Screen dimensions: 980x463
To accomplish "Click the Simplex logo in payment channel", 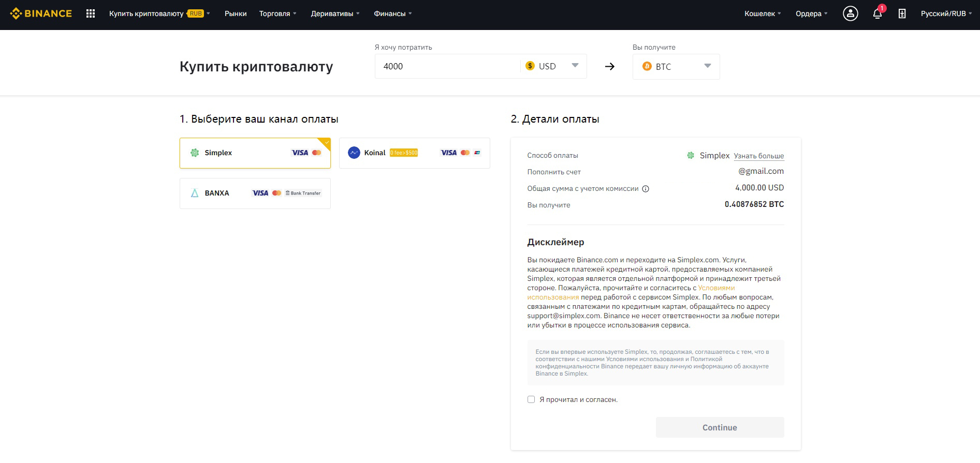I will [x=195, y=153].
